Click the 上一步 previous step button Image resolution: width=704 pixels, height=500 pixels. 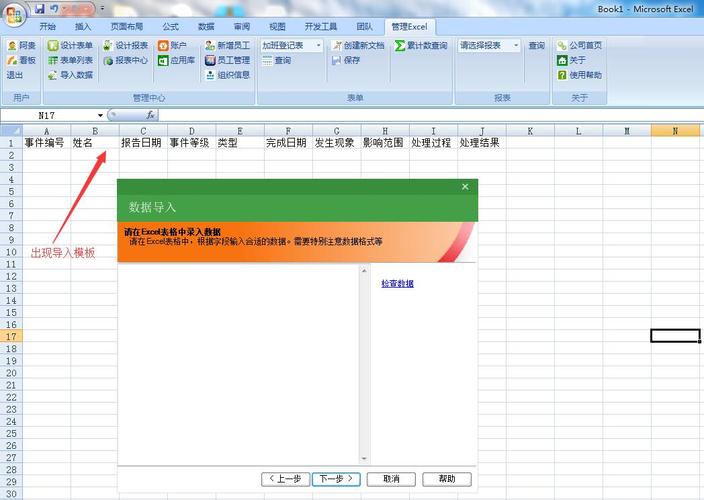click(285, 479)
